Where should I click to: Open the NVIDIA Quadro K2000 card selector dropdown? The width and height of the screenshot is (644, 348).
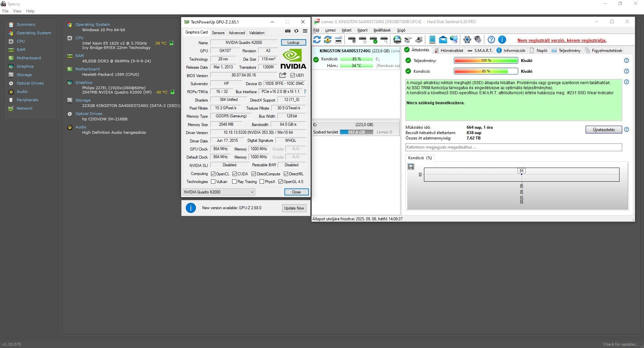pos(219,192)
